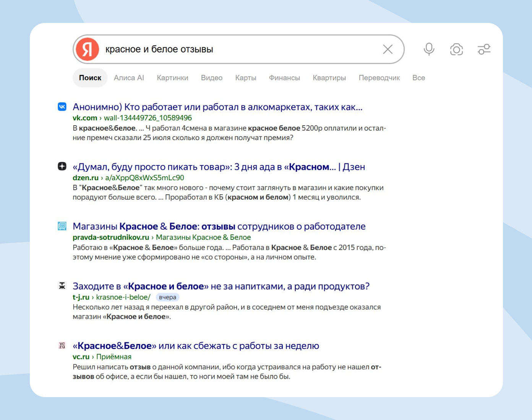This screenshot has width=532, height=420.
Task: Open image search via camera icon
Action: coord(456,49)
